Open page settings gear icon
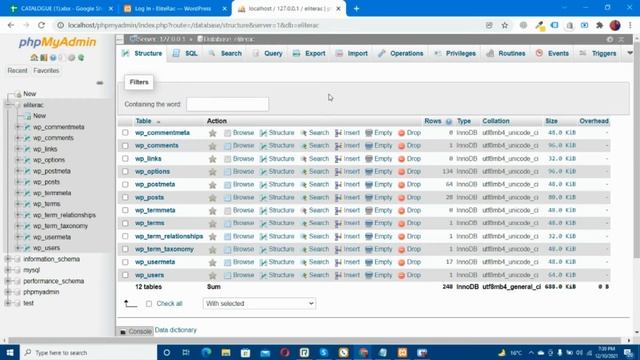Viewport: 640px width, 360px height. tap(610, 39)
